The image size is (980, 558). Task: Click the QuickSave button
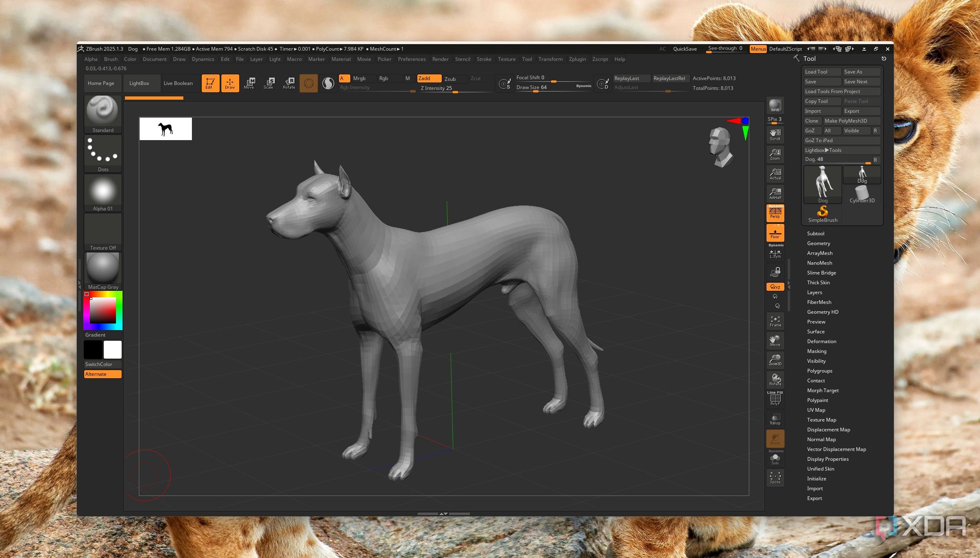[685, 49]
